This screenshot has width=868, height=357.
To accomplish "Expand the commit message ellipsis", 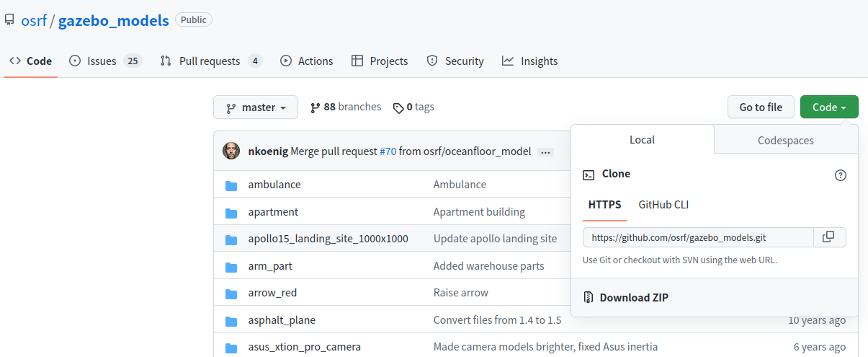I will [x=545, y=152].
